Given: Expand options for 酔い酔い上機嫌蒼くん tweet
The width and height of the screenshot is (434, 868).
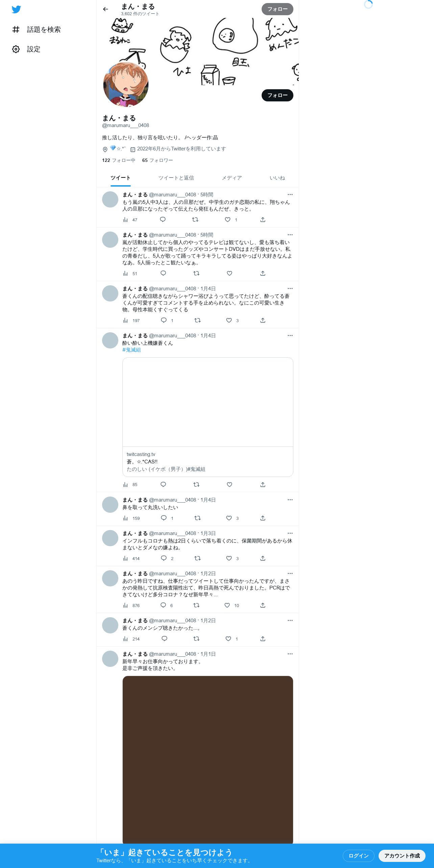Looking at the screenshot, I should coord(290,336).
